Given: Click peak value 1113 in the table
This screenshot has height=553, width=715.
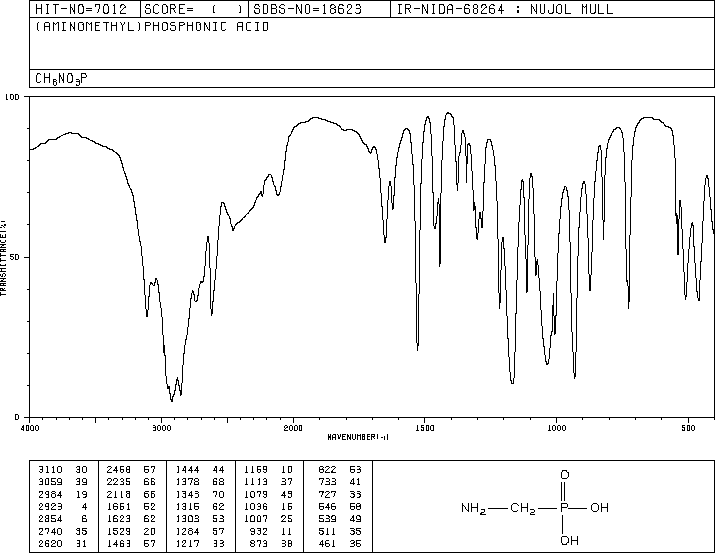Looking at the screenshot, I should click(256, 482).
